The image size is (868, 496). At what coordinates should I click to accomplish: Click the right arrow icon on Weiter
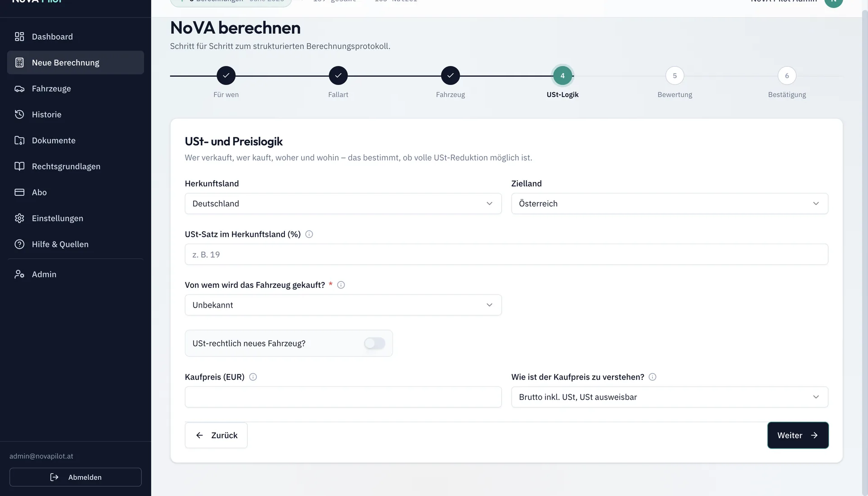(x=814, y=435)
